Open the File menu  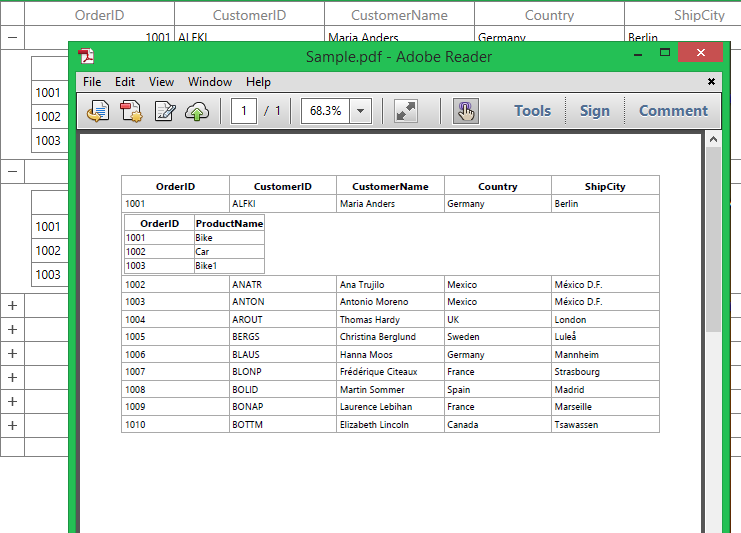pos(92,82)
